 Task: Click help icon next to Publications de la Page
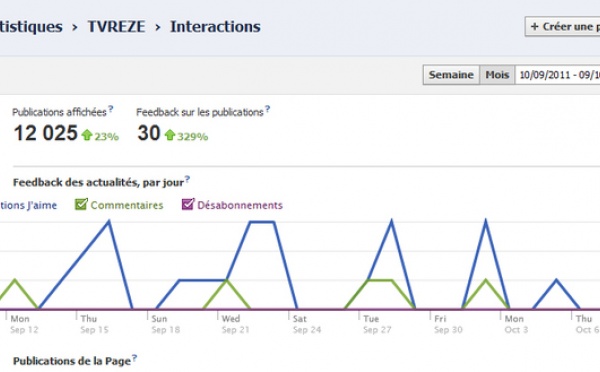(x=134, y=358)
